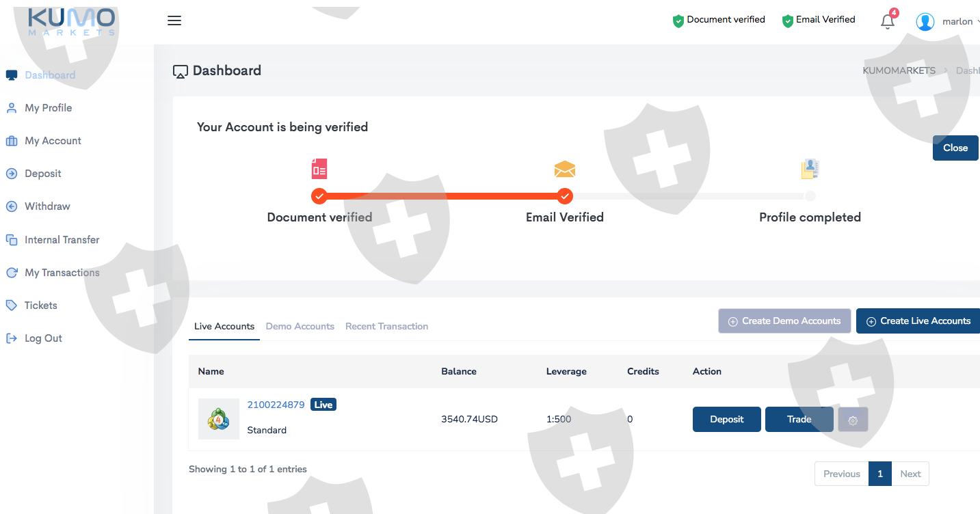This screenshot has width=980, height=514.
Task: Click the red document icon above Document verified
Action: tap(319, 169)
